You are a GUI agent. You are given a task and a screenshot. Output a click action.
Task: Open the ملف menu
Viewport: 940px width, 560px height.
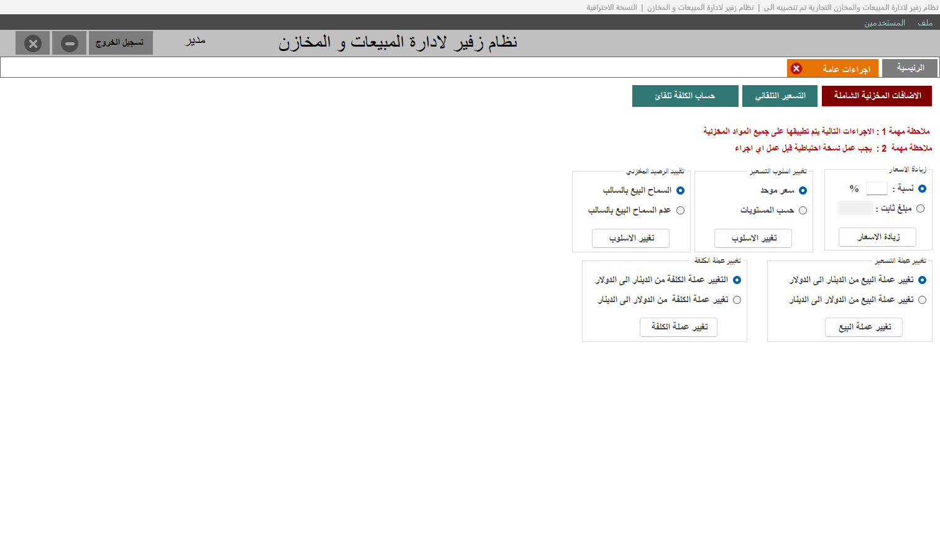pyautogui.click(x=925, y=22)
